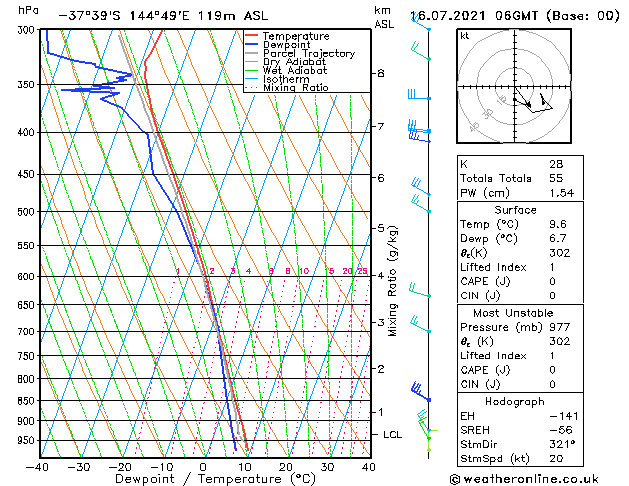This screenshot has height=486, width=629.
Task: Click the '©weatheronline.co.uk' credit
Action: point(524,479)
